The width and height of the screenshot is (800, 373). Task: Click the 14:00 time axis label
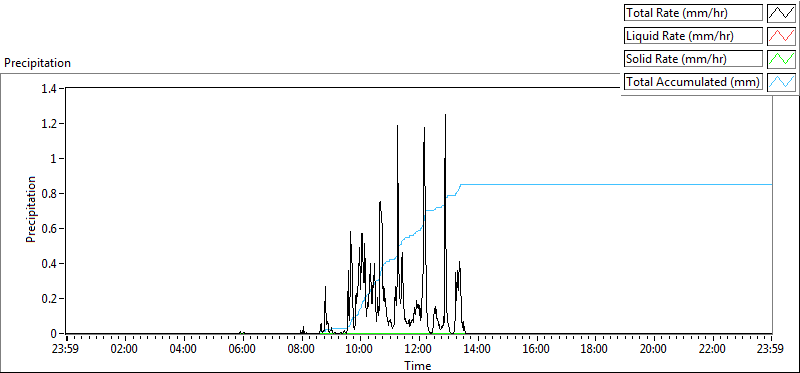tap(478, 350)
